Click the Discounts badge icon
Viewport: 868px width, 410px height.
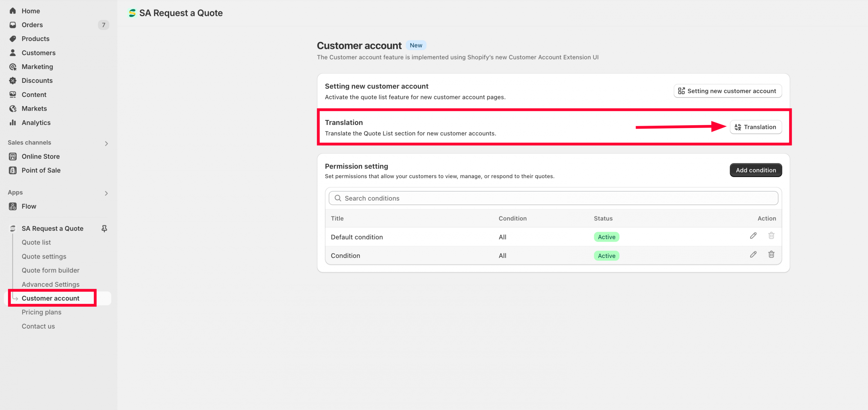click(13, 80)
